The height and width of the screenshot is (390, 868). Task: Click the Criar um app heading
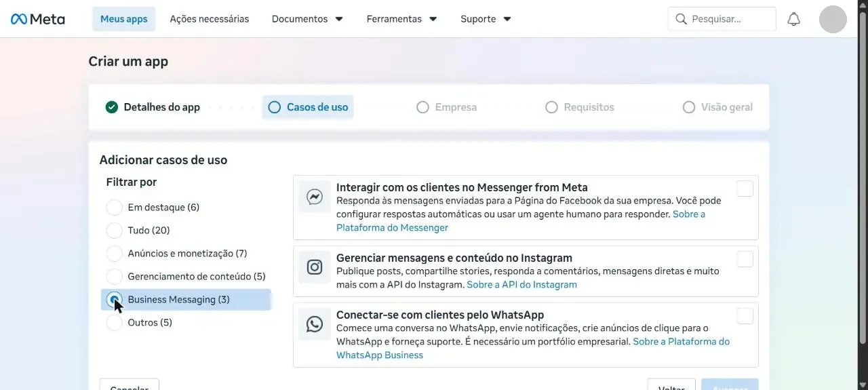click(x=128, y=61)
